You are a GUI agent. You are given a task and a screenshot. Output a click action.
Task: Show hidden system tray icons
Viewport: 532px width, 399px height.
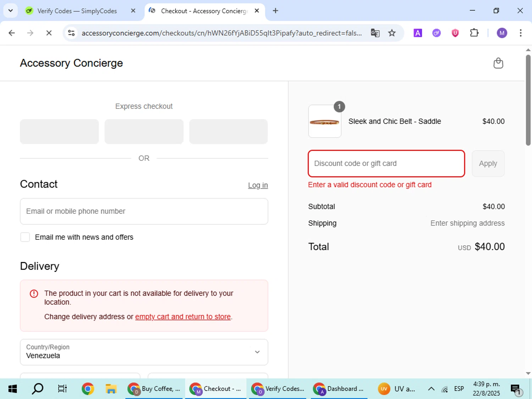[431, 389]
